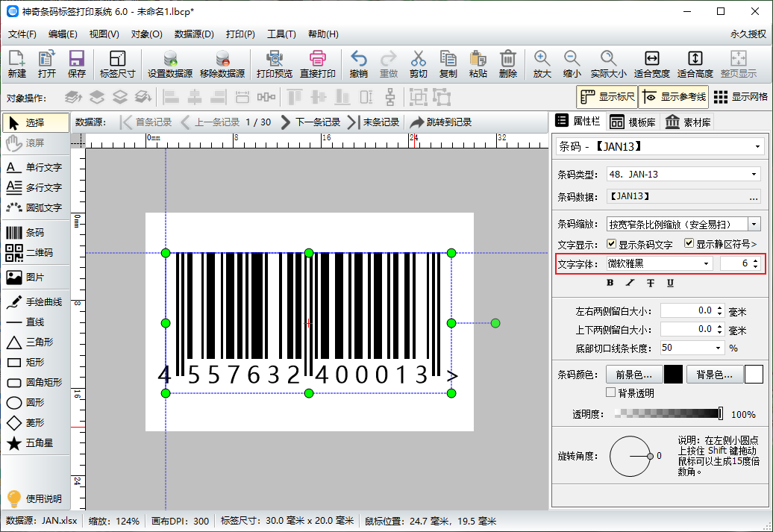This screenshot has width=773, height=532.
Task: Click the 打开 open file icon
Action: [47, 63]
